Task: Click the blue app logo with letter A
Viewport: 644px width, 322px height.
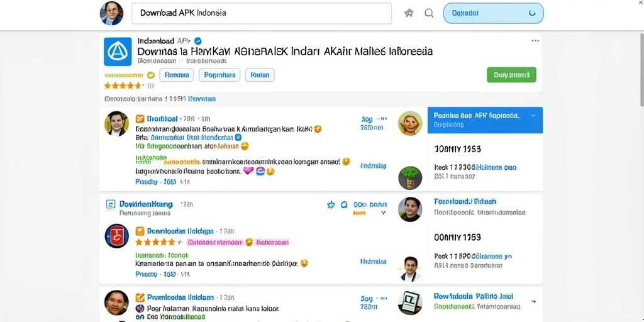Action: (x=118, y=52)
